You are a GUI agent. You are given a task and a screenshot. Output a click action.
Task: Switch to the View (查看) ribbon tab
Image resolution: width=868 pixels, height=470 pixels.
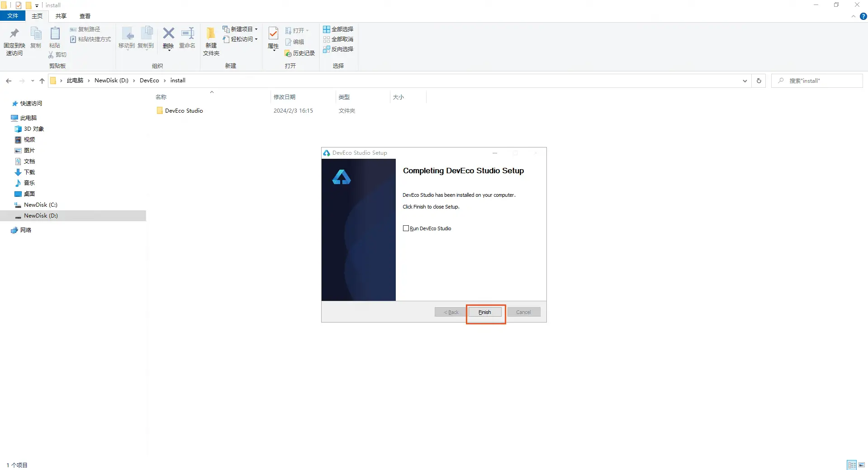tap(85, 16)
